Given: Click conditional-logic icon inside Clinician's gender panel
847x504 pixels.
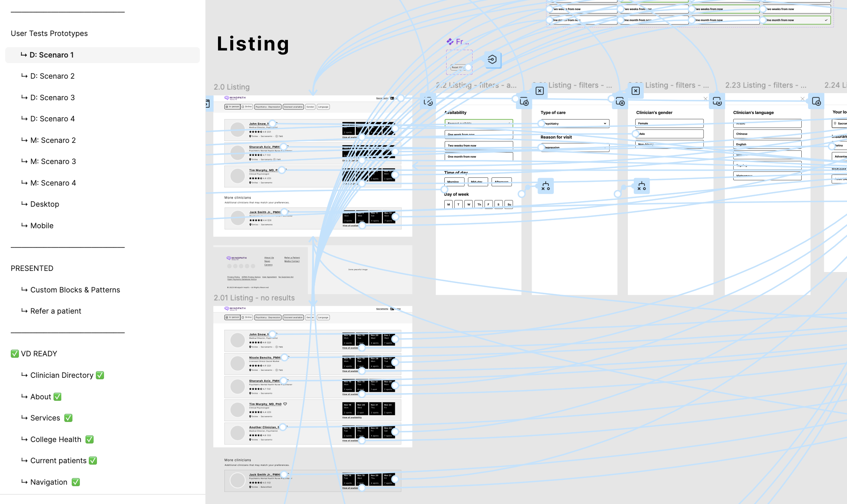Looking at the screenshot, I should [642, 186].
